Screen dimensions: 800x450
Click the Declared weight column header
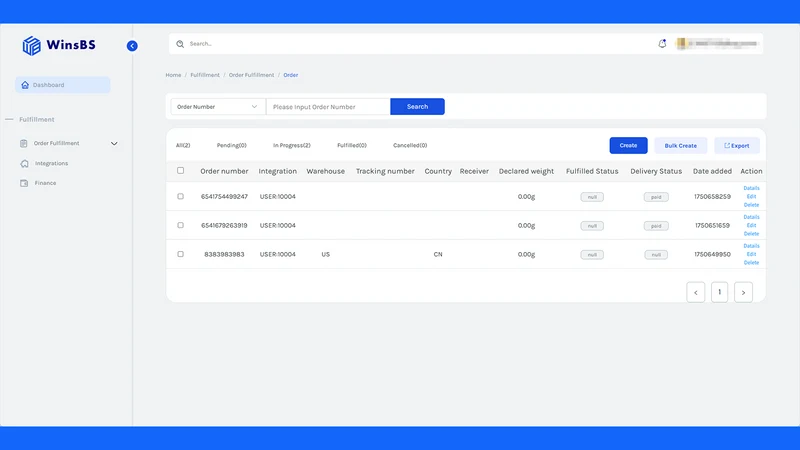(527, 171)
